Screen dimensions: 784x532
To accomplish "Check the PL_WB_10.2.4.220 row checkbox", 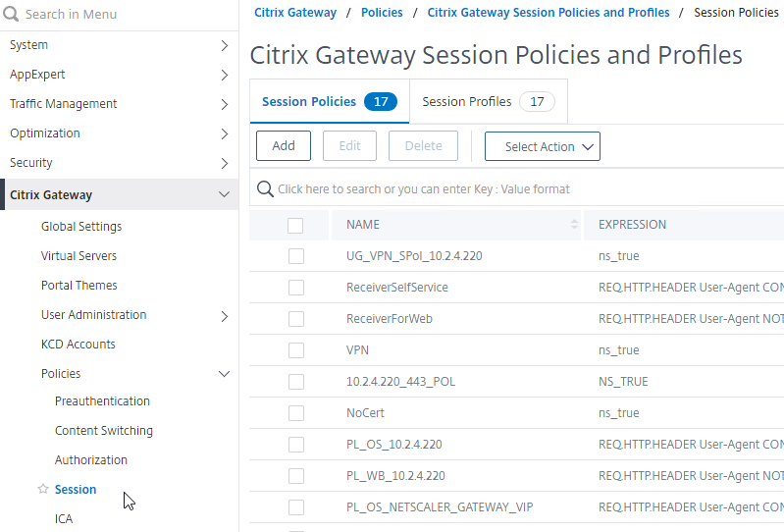I will coord(296,476).
